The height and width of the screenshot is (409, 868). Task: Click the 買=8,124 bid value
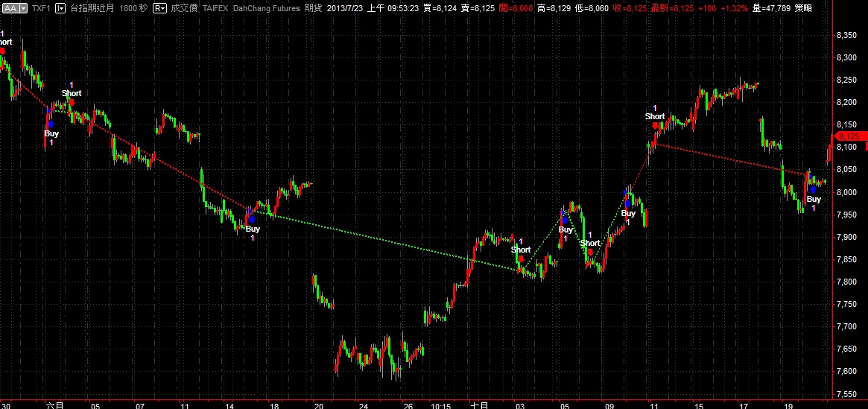point(440,8)
